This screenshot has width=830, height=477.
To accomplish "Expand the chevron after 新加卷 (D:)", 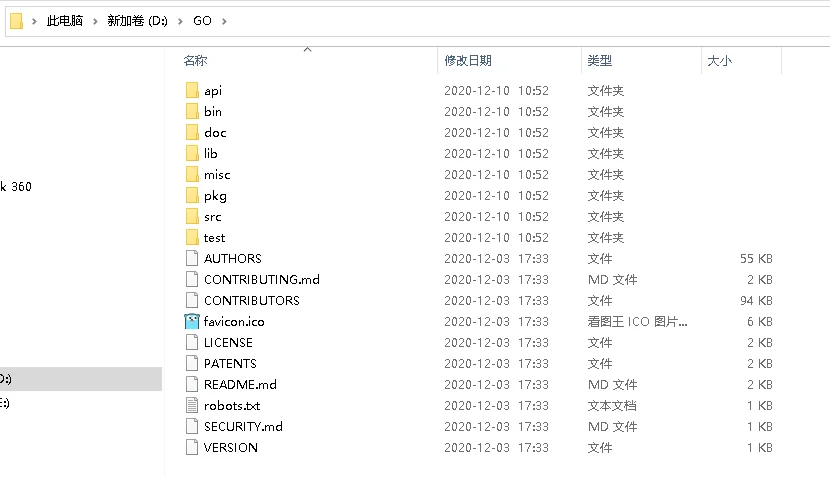I will tap(181, 21).
